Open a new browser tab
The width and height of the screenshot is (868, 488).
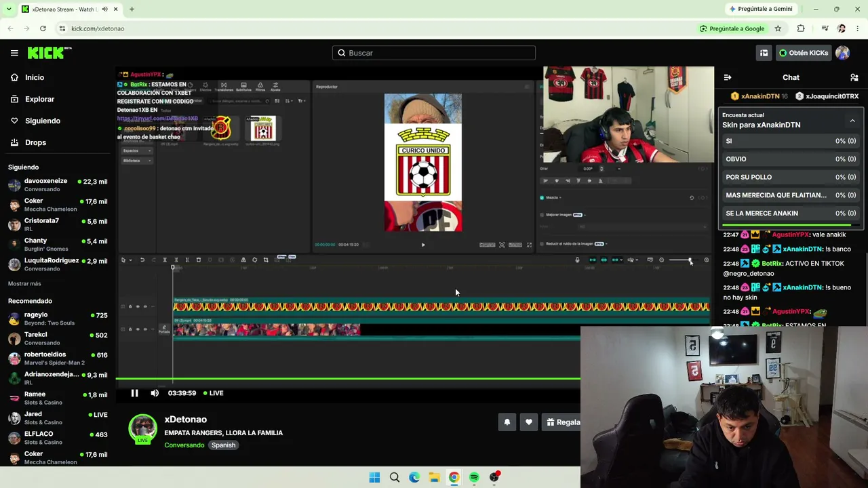pos(132,9)
